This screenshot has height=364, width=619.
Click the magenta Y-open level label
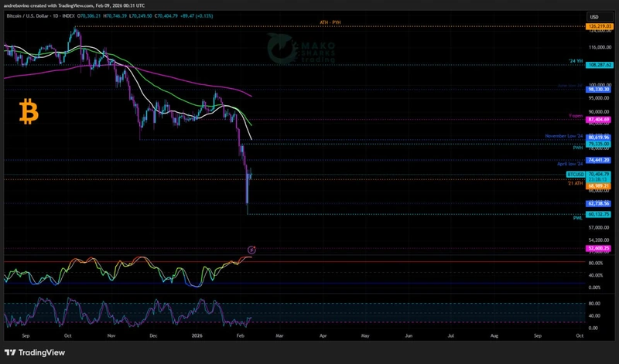575,116
